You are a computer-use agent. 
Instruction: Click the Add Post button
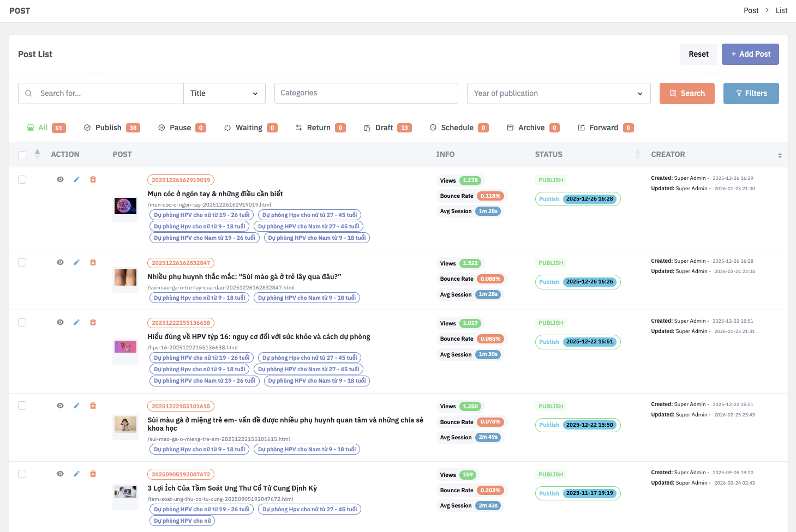750,54
